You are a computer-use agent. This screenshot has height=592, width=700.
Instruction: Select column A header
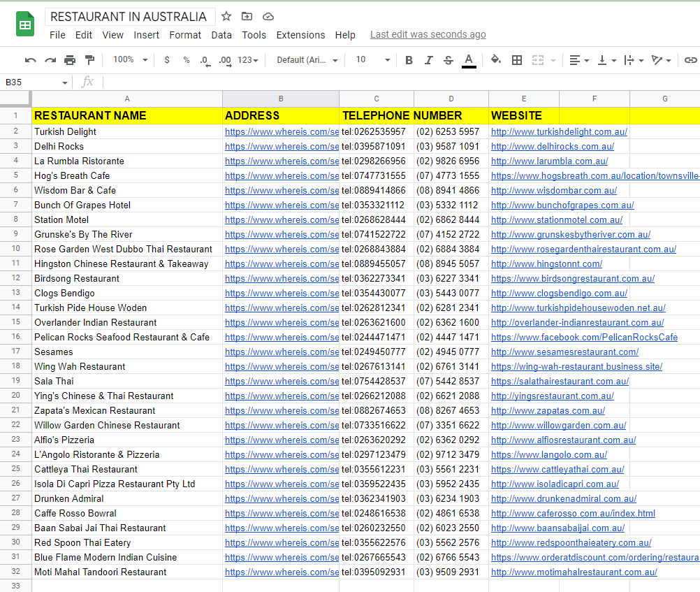click(x=127, y=99)
